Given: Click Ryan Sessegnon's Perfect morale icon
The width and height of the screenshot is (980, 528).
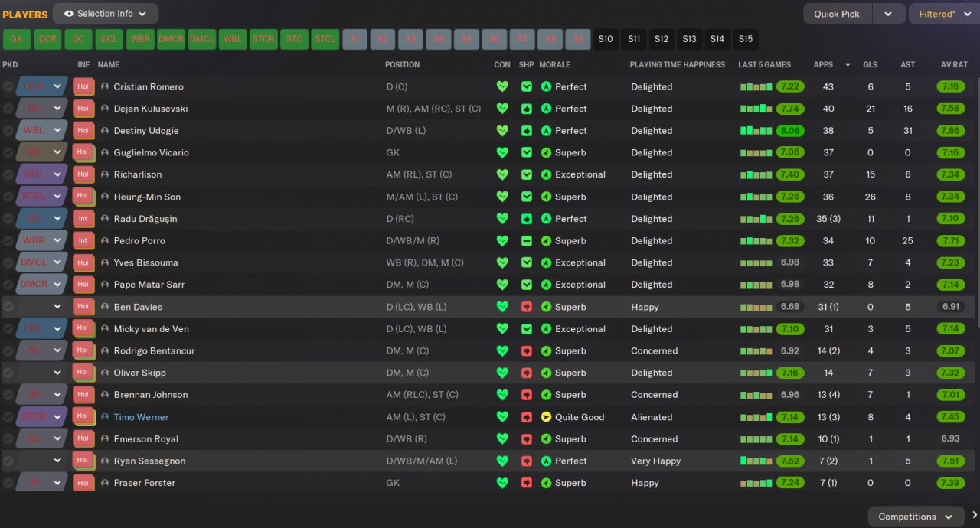Looking at the screenshot, I should 546,461.
